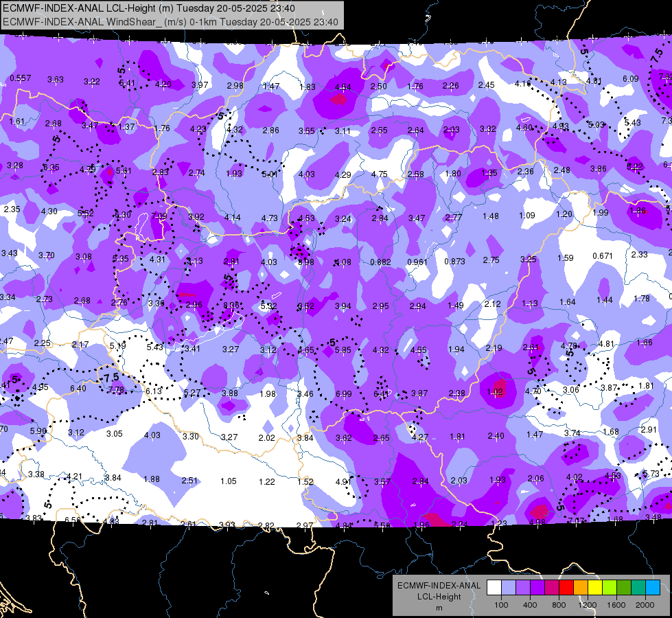The height and width of the screenshot is (618, 672).
Task: Click the wind shear value "4.75"
Action: [x=380, y=174]
